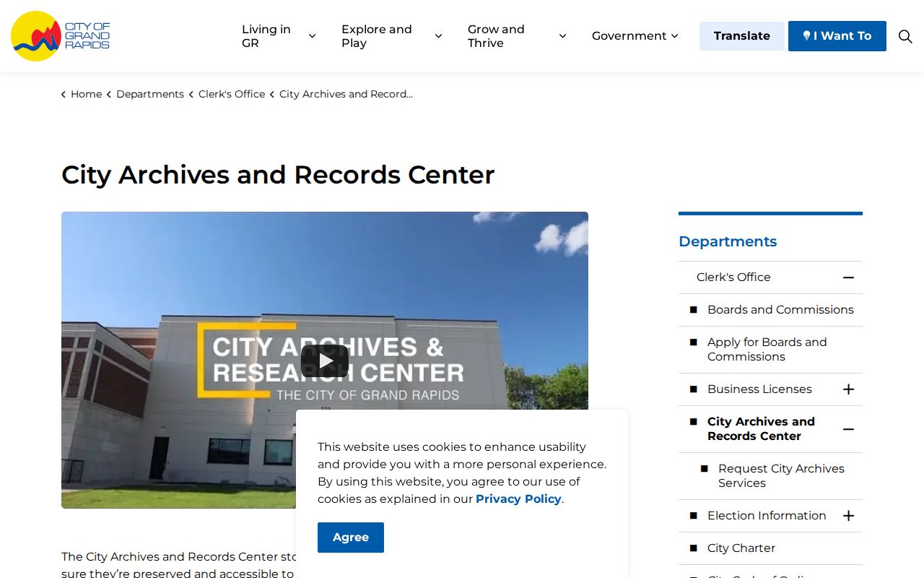This screenshot has height=578, width=924.
Task: Expand the Election Information plus icon
Action: click(848, 516)
